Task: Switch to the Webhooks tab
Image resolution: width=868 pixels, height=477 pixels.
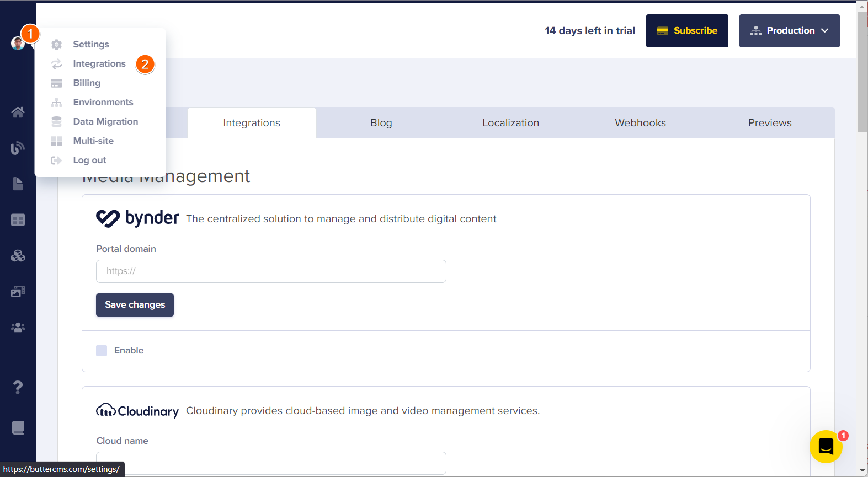Action: click(641, 123)
